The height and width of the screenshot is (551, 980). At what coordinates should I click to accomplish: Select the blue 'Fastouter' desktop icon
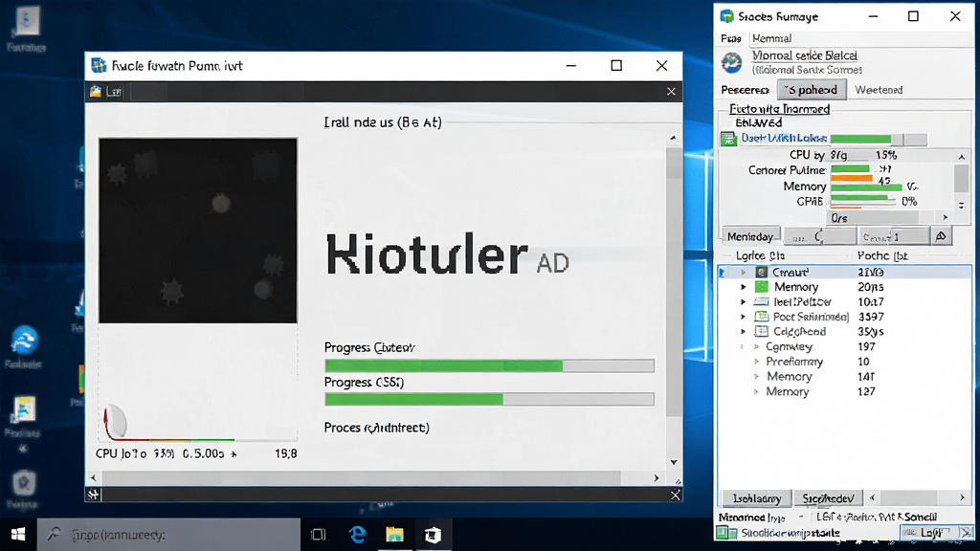point(24,346)
